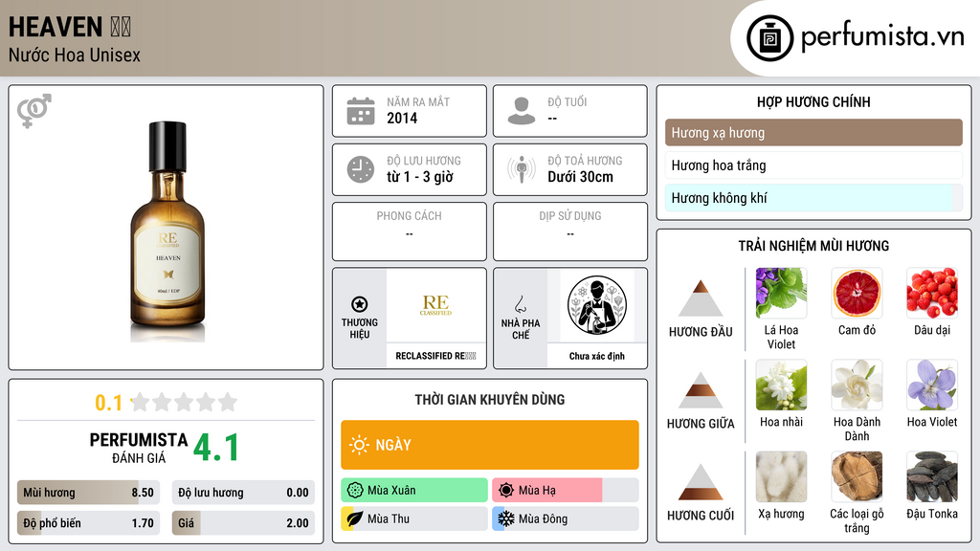Click the Mùi hương 8.50 score bar
Viewport: 980px width, 551px height.
coord(89,493)
